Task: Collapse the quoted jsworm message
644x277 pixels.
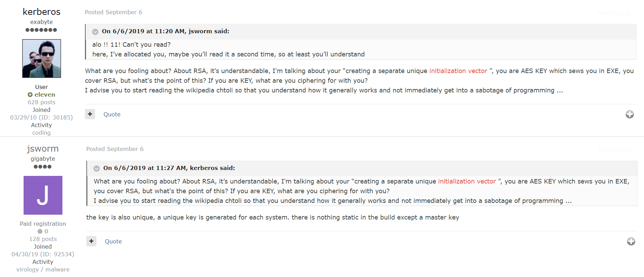Action: pyautogui.click(x=95, y=32)
